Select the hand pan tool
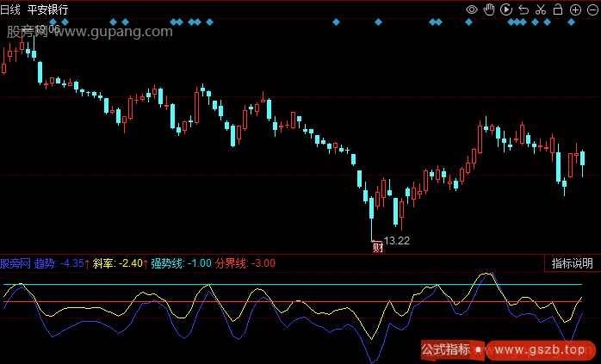The height and width of the screenshot is (364, 601). click(489, 9)
